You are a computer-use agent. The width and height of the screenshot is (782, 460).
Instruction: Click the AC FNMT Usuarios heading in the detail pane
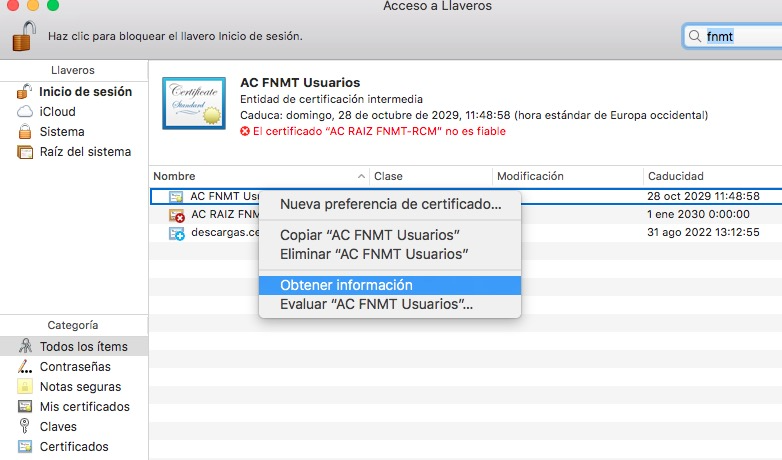[x=300, y=82]
